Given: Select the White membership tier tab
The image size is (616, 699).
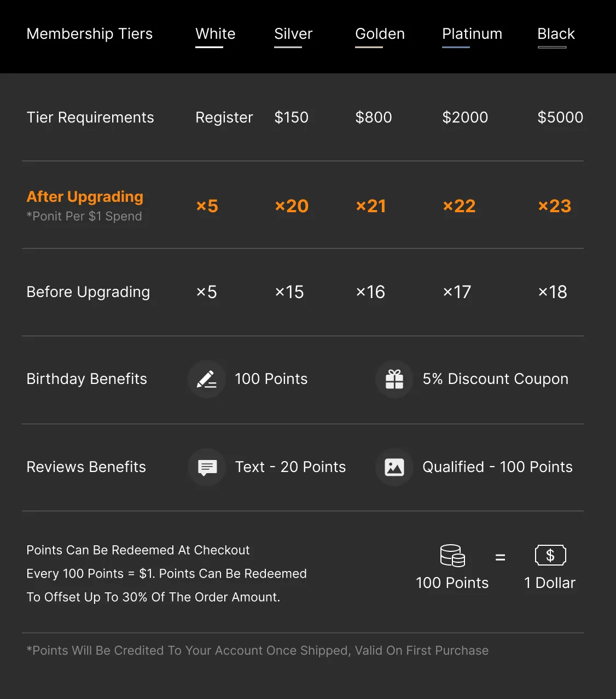Looking at the screenshot, I should tap(215, 34).
